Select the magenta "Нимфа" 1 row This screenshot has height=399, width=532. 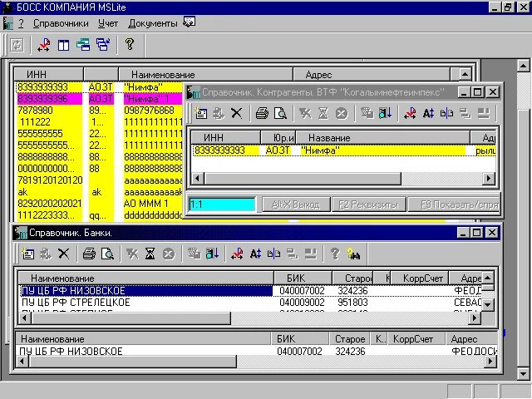100,99
